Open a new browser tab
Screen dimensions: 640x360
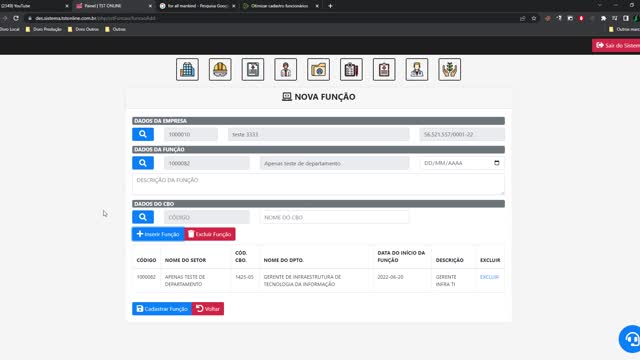click(330, 6)
